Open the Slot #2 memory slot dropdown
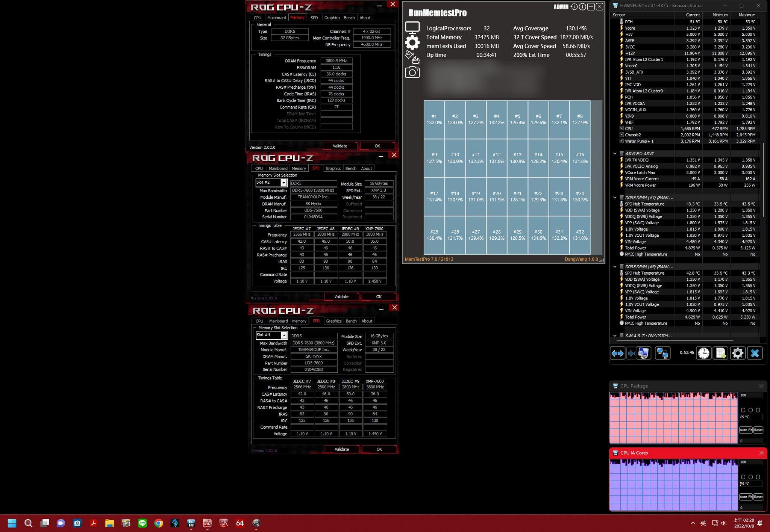770x532 pixels. pyautogui.click(x=284, y=183)
